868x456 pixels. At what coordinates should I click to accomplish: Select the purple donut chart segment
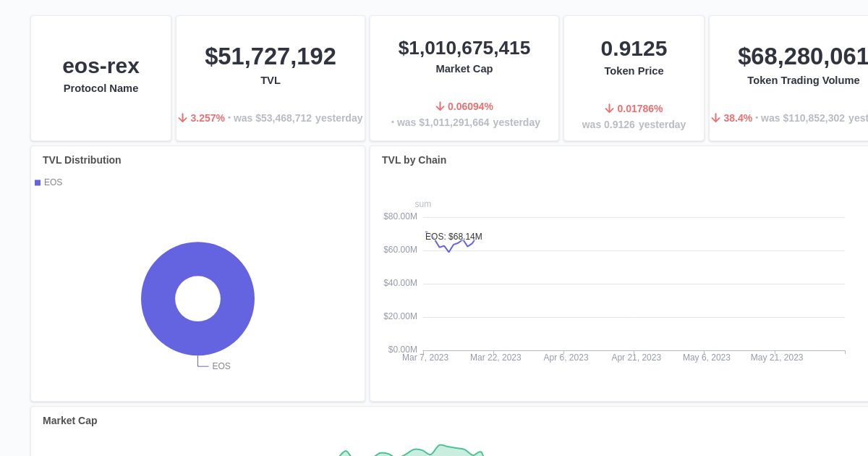coord(197,253)
